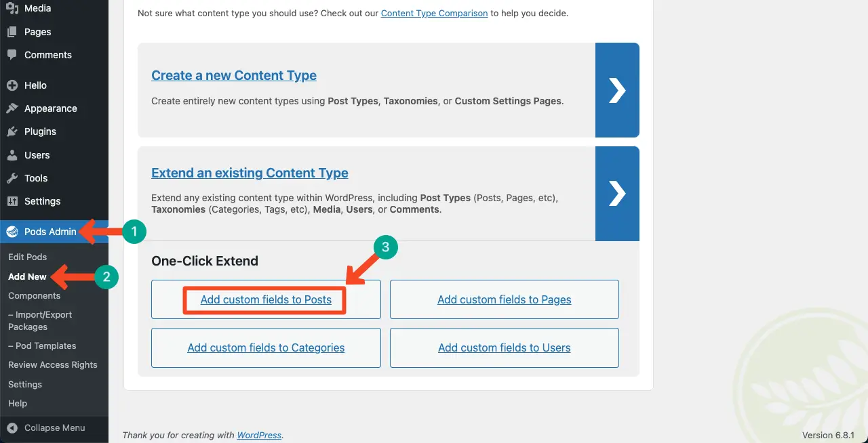
Task: Click Add custom fields to Categories
Action: [x=266, y=347]
